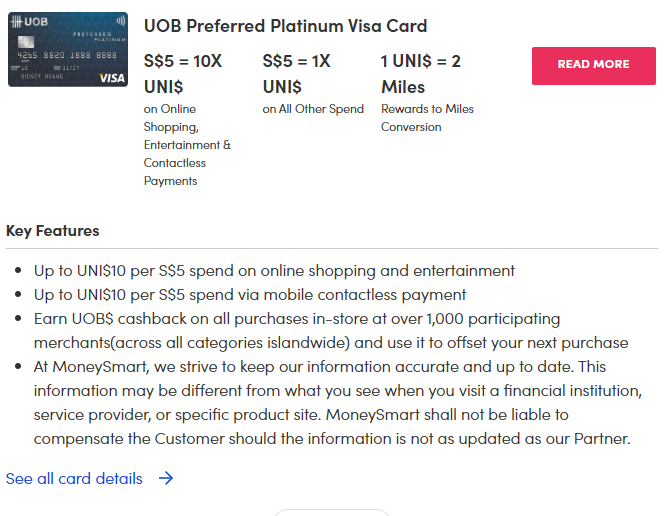The width and height of the screenshot is (667, 516).
Task: Click the READ MORE button
Action: tap(593, 65)
